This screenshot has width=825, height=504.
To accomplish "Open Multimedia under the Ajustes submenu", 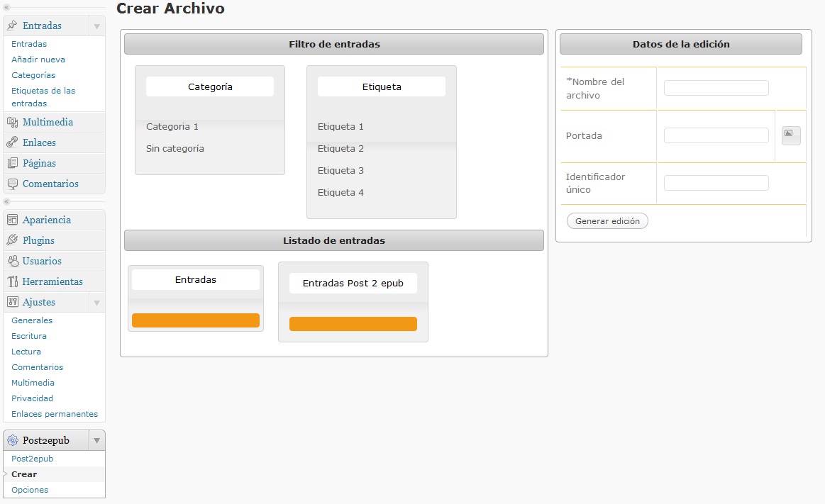I will (33, 383).
